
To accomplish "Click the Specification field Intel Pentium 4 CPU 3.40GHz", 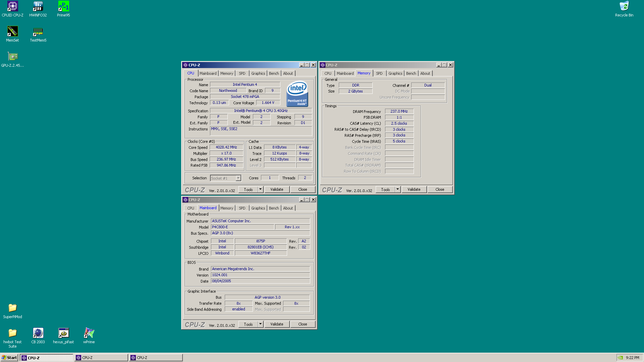I will coord(261,111).
